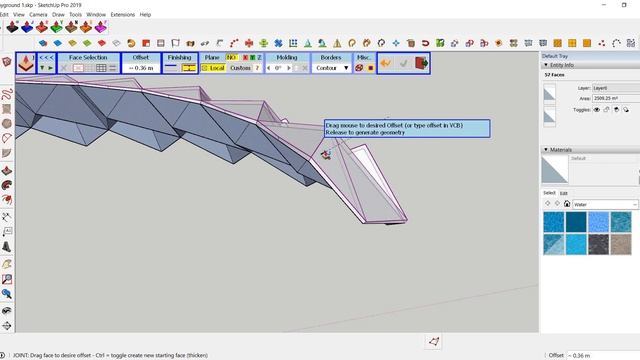Click the orange undo arrow in toolbar
640x360 pixels.
tap(386, 63)
